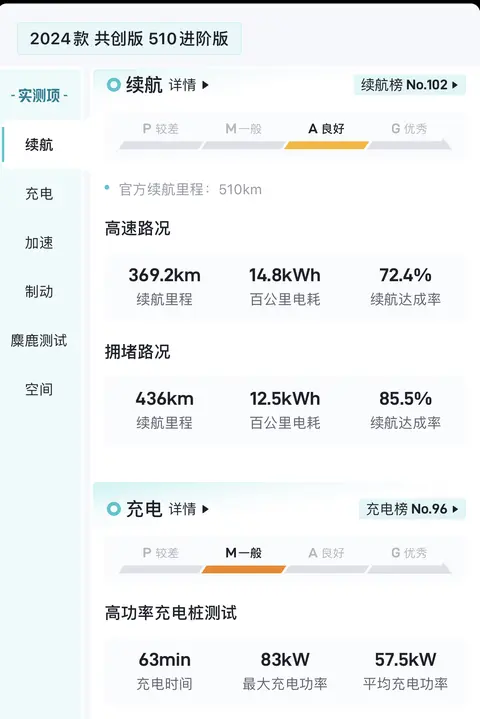Image resolution: width=480 pixels, height=719 pixels.
Task: Open 充电榜 No.96 ranking
Action: [412, 509]
